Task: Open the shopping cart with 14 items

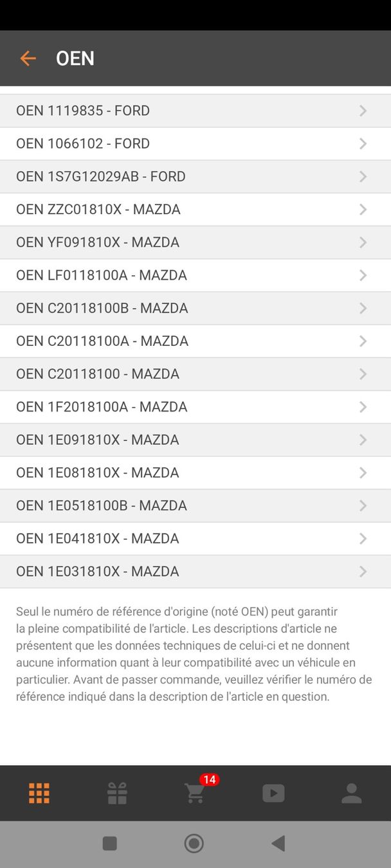Action: click(195, 793)
